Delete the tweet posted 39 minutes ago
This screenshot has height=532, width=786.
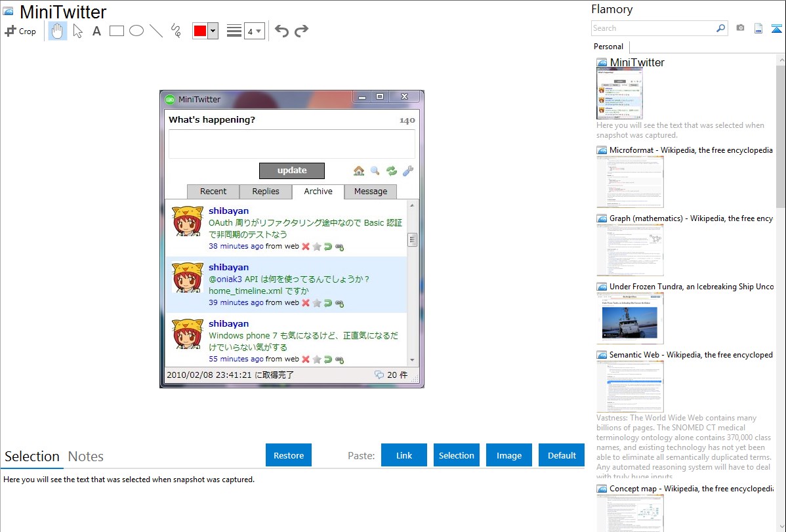click(306, 303)
